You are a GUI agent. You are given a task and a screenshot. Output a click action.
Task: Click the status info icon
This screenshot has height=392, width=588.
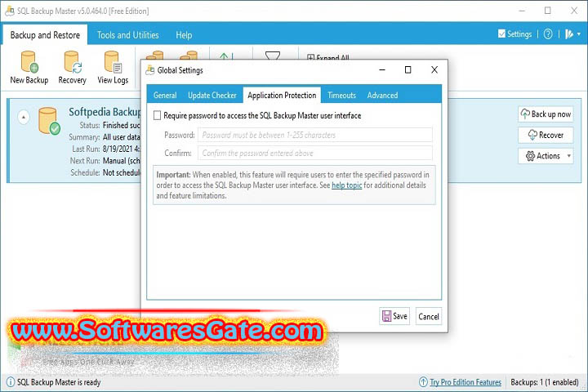[x=11, y=382]
